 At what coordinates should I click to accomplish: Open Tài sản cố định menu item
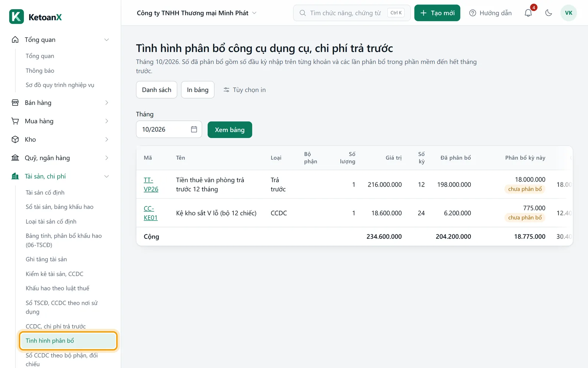click(x=45, y=192)
